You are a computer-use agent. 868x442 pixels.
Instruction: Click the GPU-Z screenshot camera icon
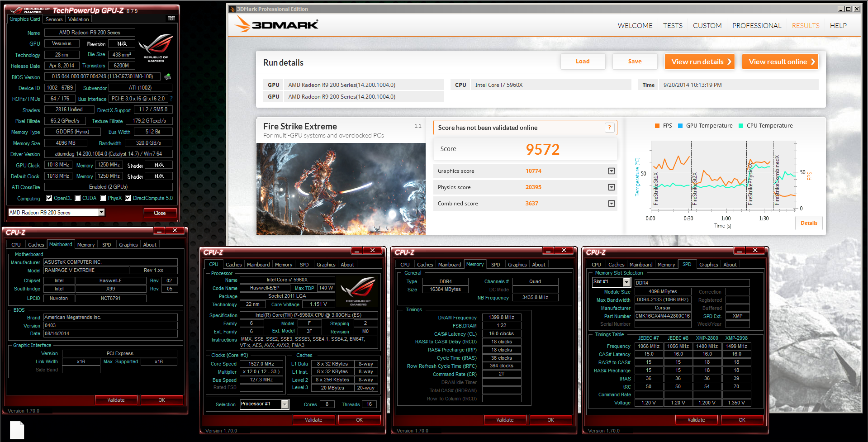[171, 19]
